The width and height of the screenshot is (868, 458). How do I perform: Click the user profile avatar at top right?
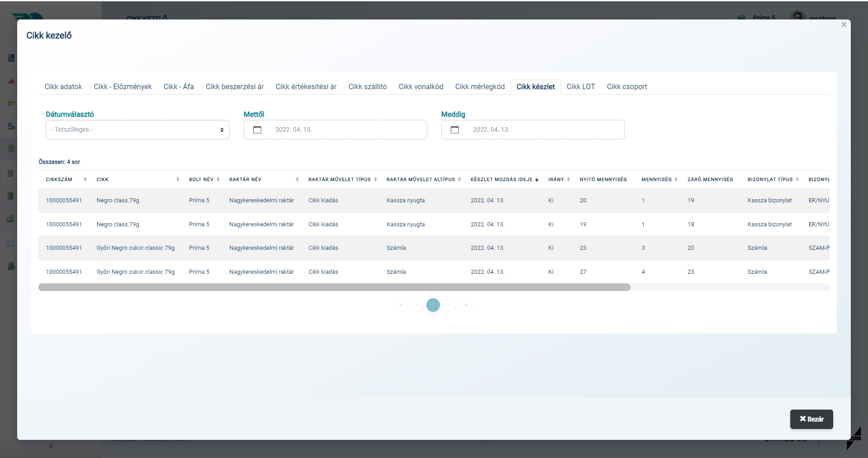click(x=798, y=15)
